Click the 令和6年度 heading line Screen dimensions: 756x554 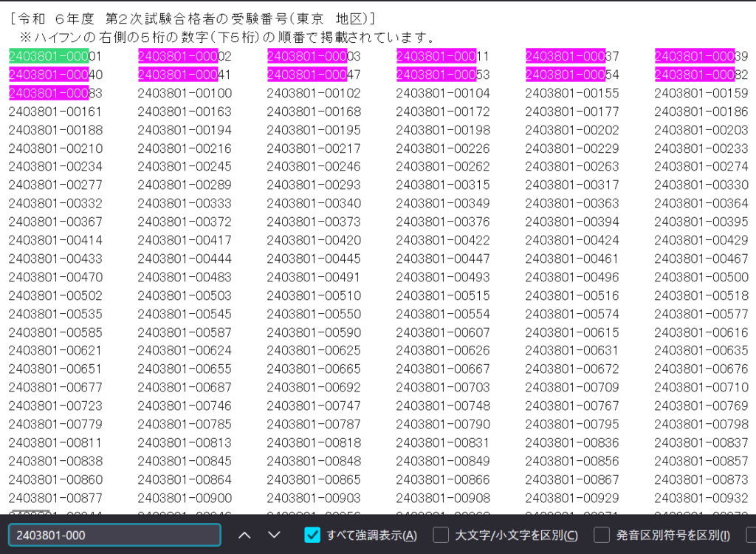tap(193, 18)
